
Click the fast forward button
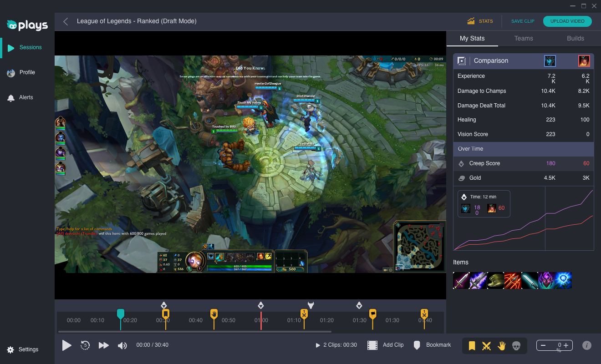104,345
